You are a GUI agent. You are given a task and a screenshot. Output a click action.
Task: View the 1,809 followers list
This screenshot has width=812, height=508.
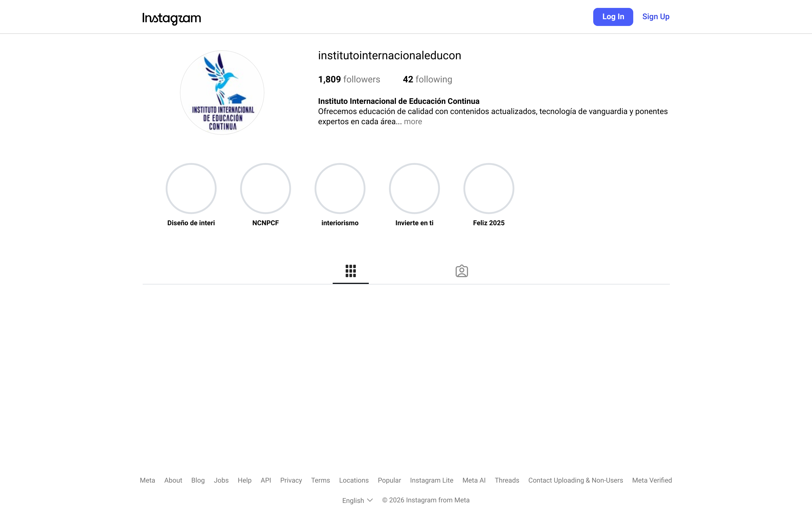tap(349, 79)
